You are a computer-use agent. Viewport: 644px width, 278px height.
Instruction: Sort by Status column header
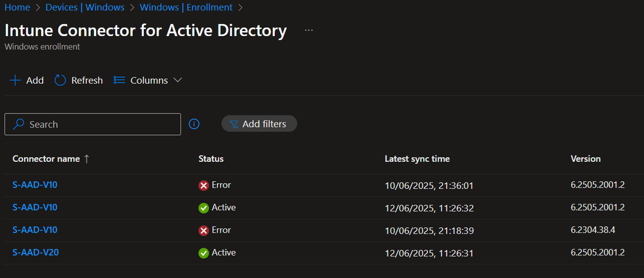pyautogui.click(x=211, y=159)
